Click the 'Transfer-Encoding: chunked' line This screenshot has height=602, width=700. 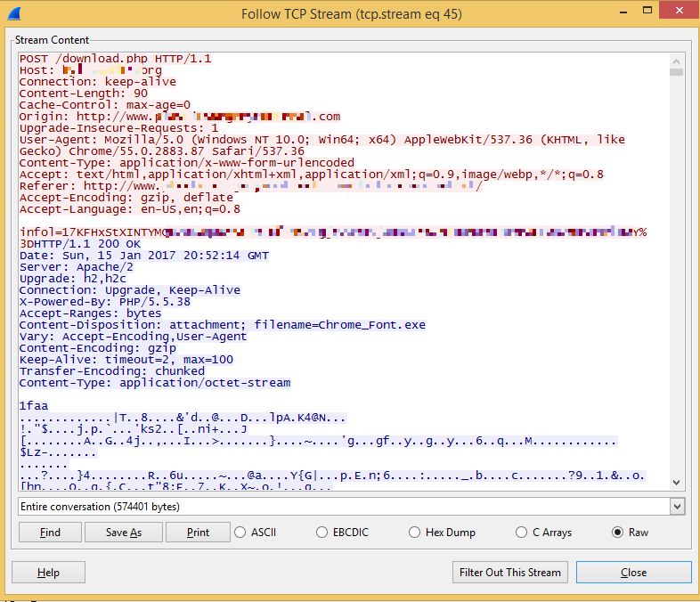111,371
